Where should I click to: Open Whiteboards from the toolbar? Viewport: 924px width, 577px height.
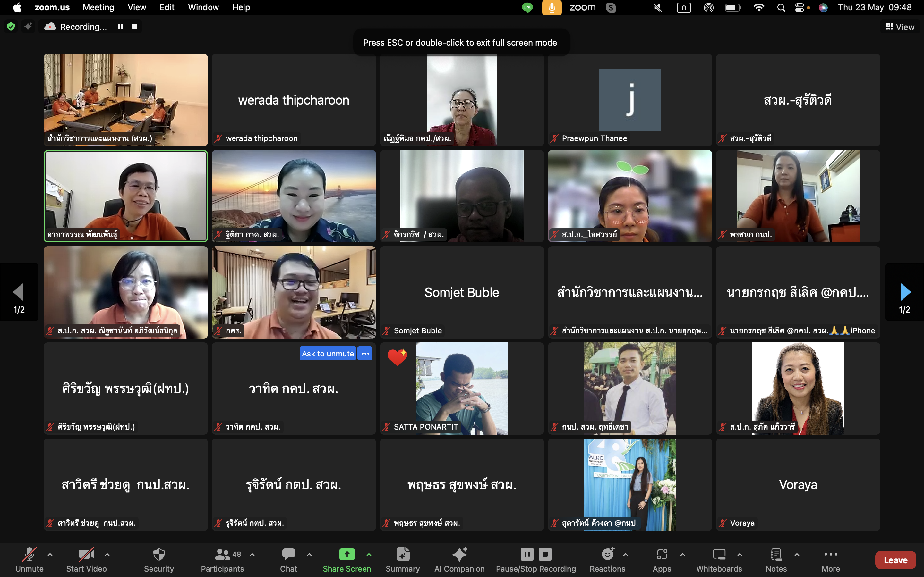click(719, 555)
